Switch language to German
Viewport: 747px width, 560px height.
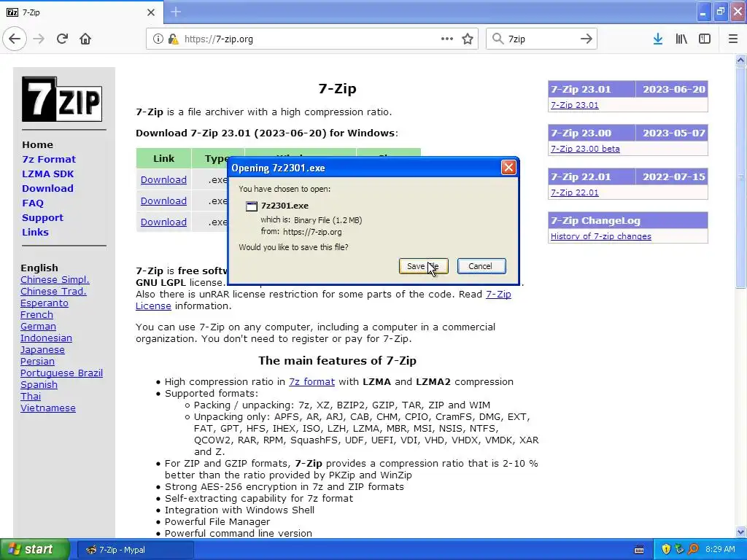pyautogui.click(x=38, y=327)
